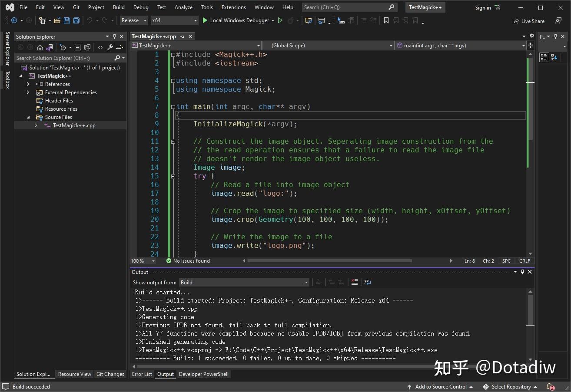Adjust the editor zoom percentage control
This screenshot has height=392, width=571.
click(x=139, y=260)
